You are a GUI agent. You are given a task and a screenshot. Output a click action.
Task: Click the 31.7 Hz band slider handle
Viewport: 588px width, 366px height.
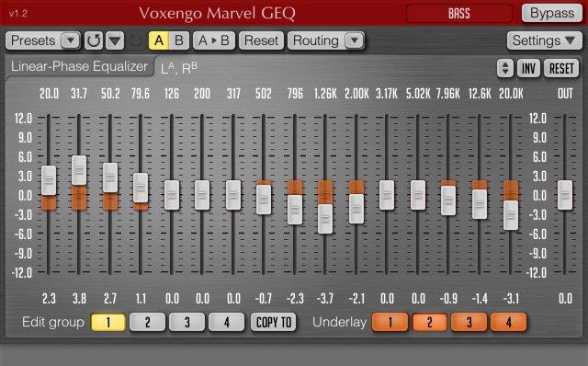pos(79,170)
